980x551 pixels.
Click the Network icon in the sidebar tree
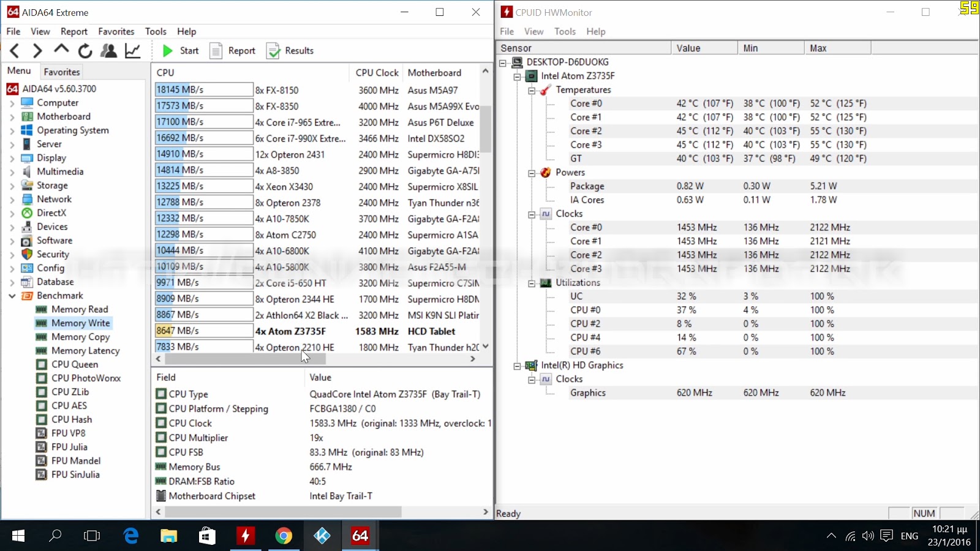click(x=27, y=199)
